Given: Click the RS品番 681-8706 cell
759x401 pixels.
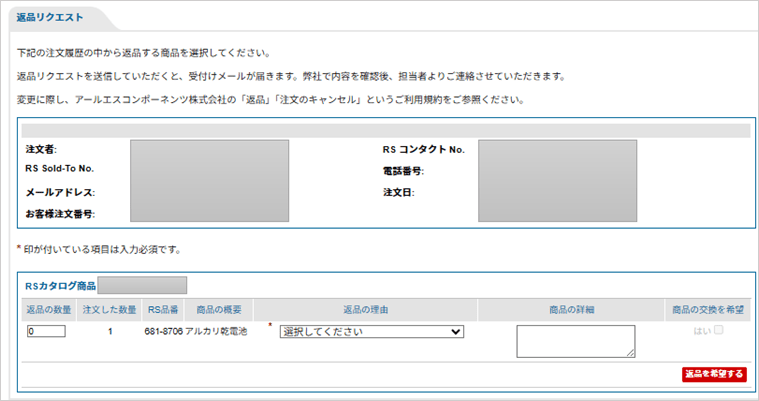Looking at the screenshot, I should (x=164, y=331).
